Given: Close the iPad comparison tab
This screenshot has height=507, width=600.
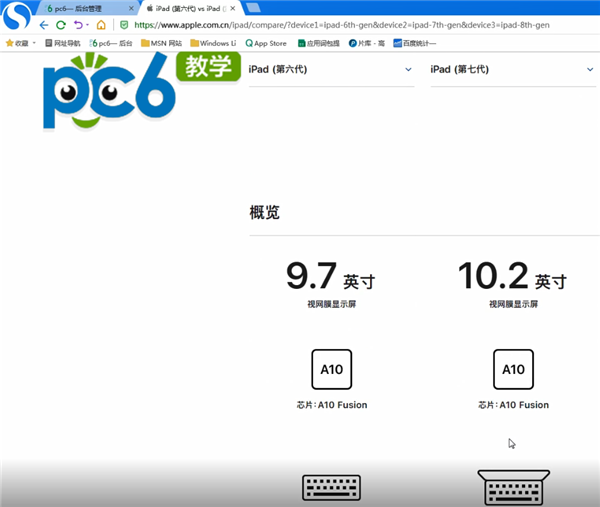Looking at the screenshot, I should pos(233,8).
